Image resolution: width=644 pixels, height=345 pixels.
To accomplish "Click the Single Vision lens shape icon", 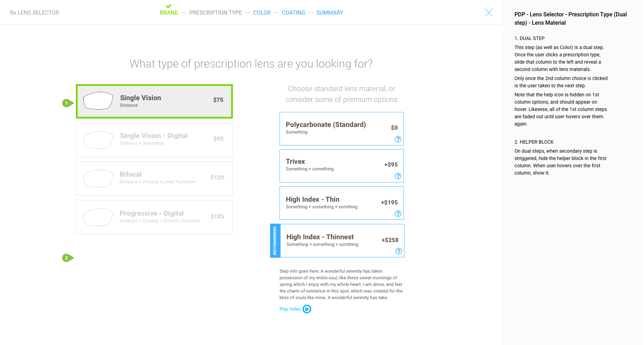I will tap(98, 101).
